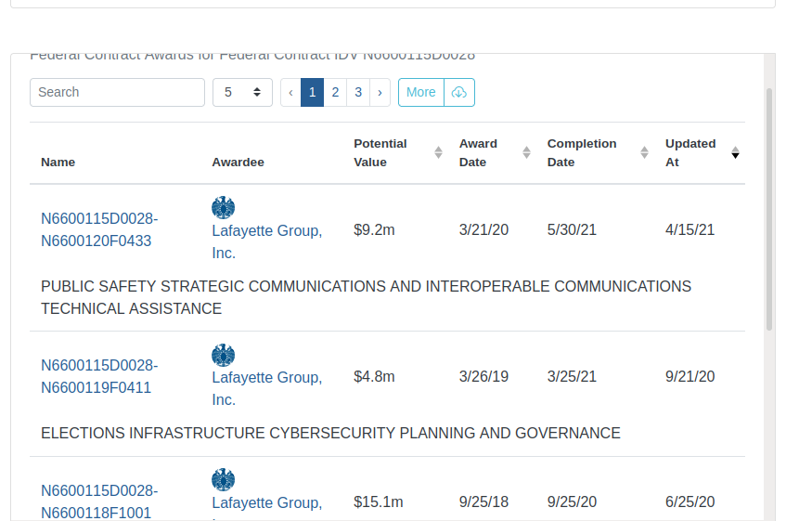The image size is (812, 521).
Task: Click the 3/25/21 completion date cell
Action: [x=572, y=376]
